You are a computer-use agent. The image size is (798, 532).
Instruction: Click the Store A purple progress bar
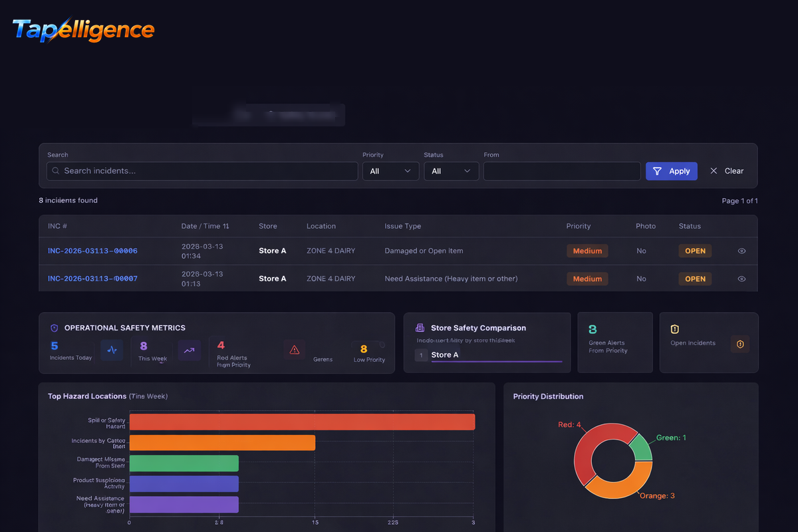tap(497, 362)
